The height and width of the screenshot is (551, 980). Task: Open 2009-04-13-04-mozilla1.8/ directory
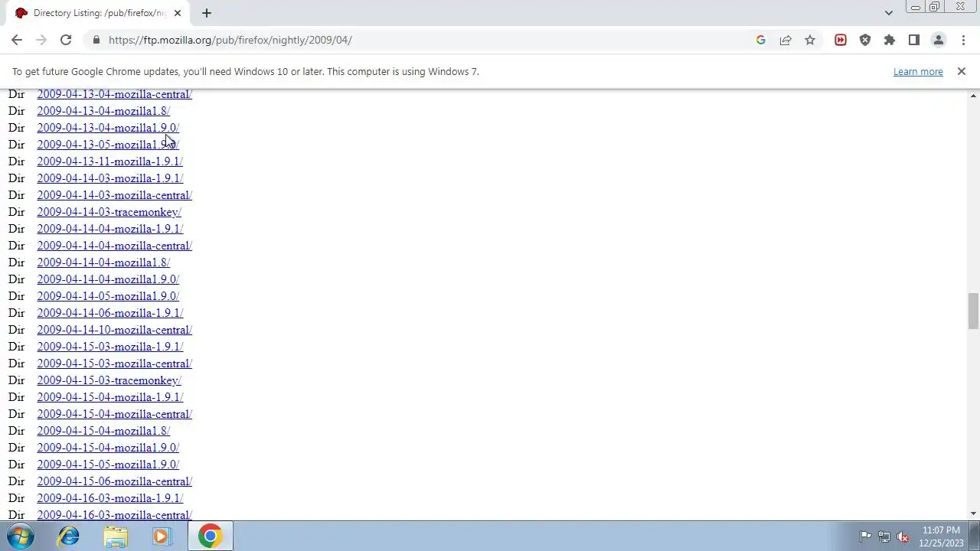point(103,111)
